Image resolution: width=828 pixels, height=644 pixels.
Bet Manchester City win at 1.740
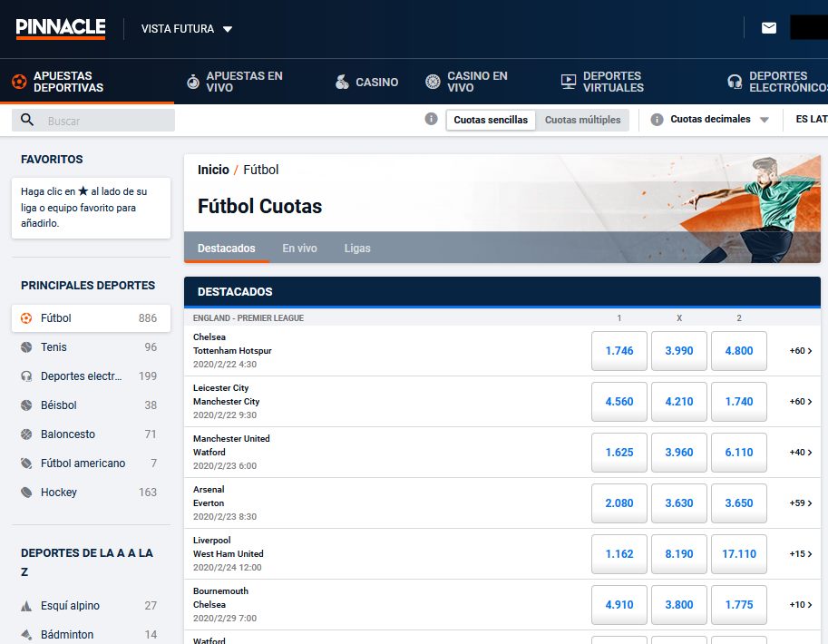(739, 402)
